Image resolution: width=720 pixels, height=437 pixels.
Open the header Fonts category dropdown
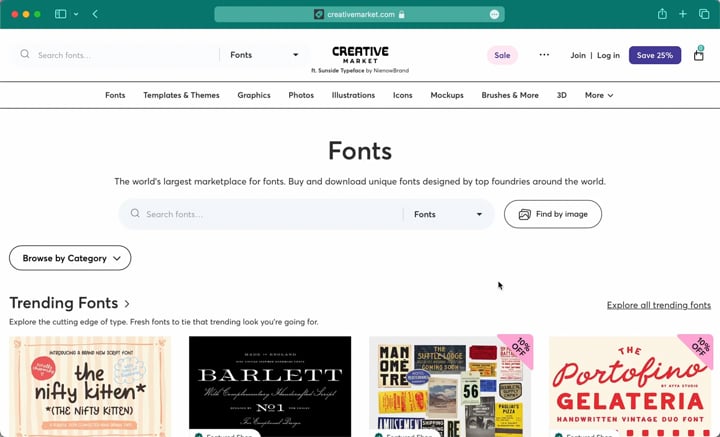pos(264,55)
